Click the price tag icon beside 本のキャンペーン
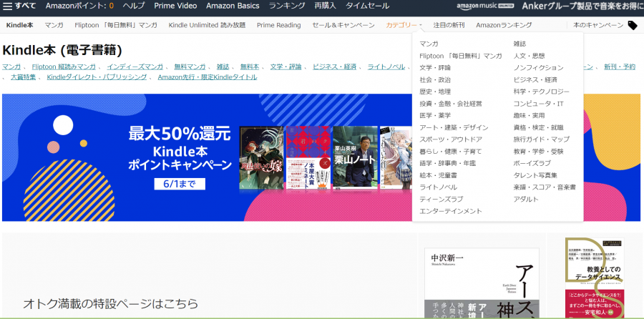Screen dimensions: 644x319 [633, 26]
